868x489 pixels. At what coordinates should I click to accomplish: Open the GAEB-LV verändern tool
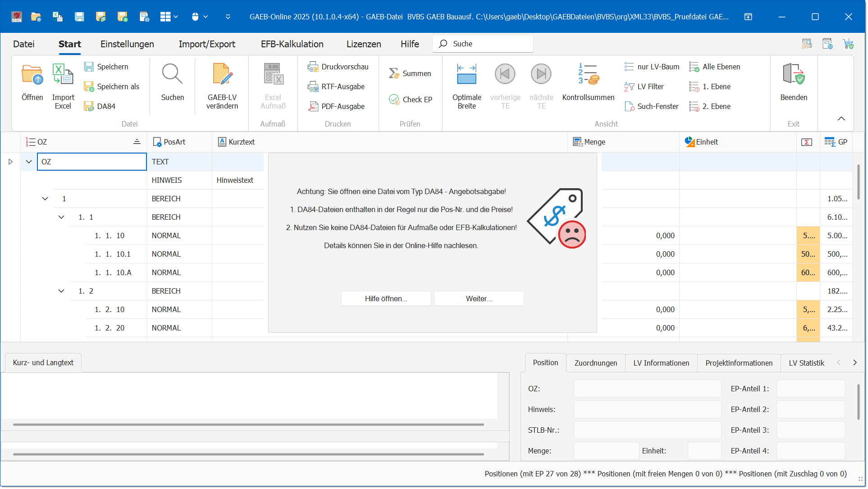point(222,76)
